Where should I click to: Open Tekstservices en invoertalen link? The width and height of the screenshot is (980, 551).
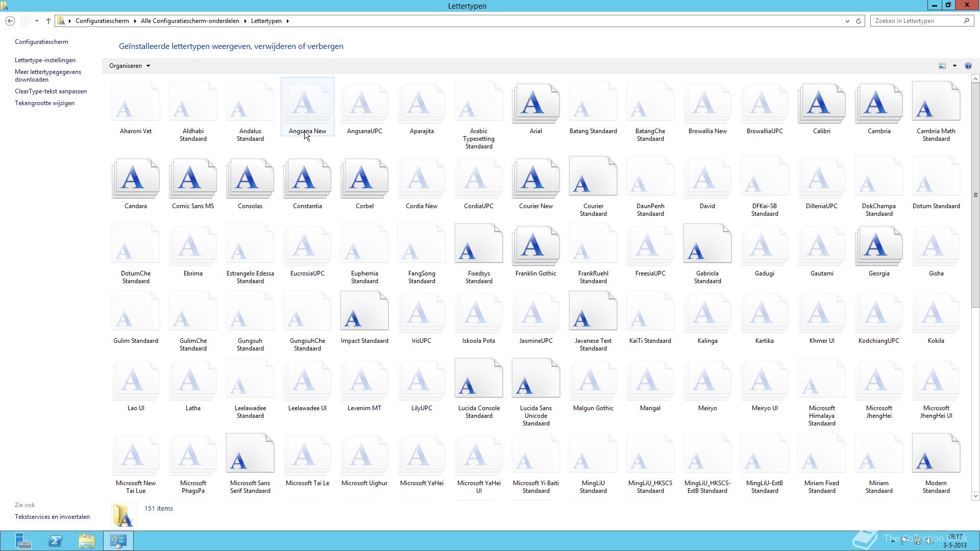click(52, 517)
